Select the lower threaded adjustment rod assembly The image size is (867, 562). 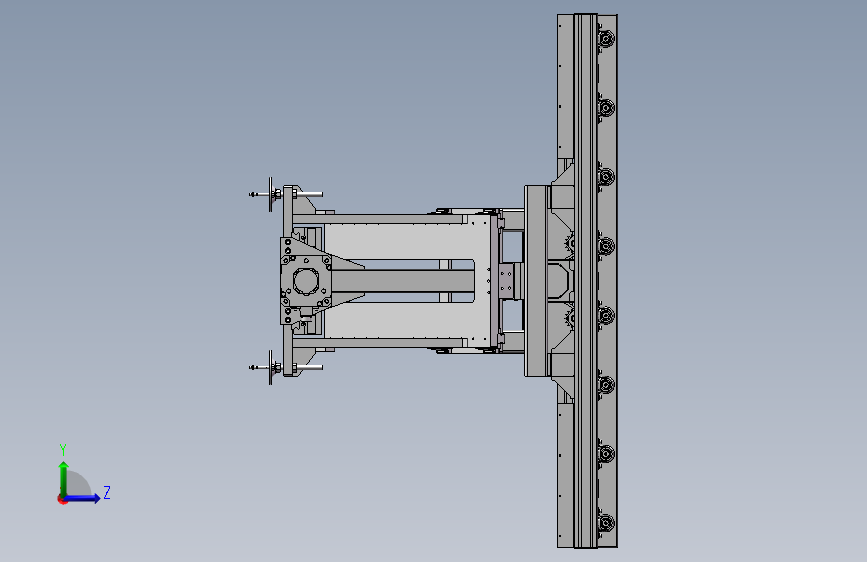coord(286,367)
